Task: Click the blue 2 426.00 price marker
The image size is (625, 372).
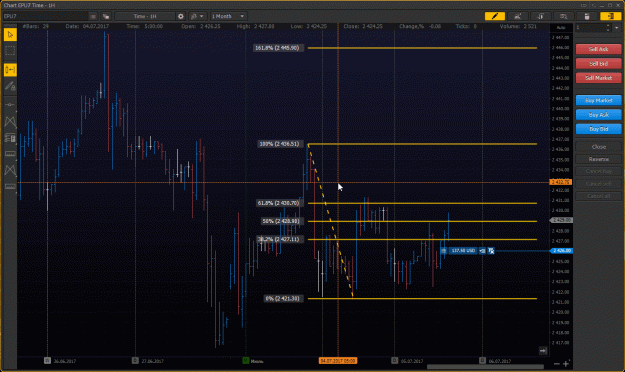Action: [561, 251]
